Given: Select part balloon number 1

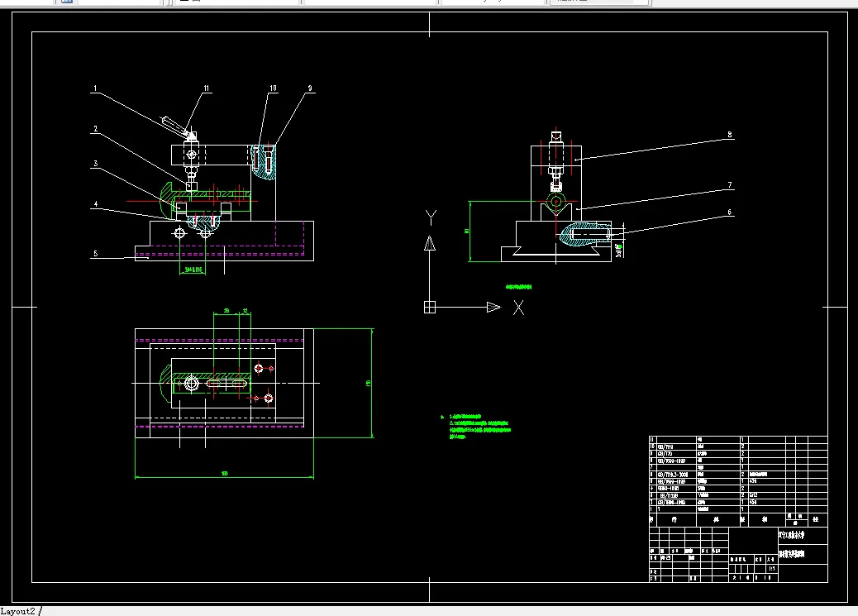Looking at the screenshot, I should [x=95, y=88].
